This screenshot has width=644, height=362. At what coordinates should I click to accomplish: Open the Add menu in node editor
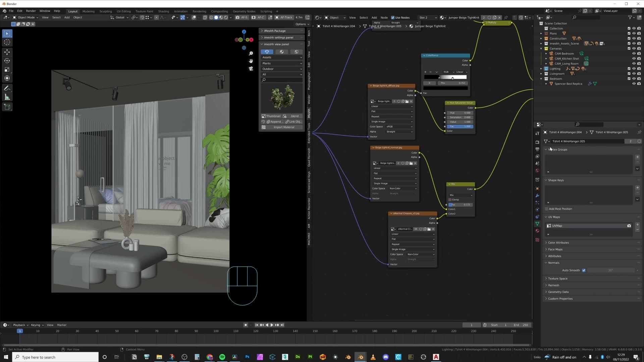tap(374, 18)
